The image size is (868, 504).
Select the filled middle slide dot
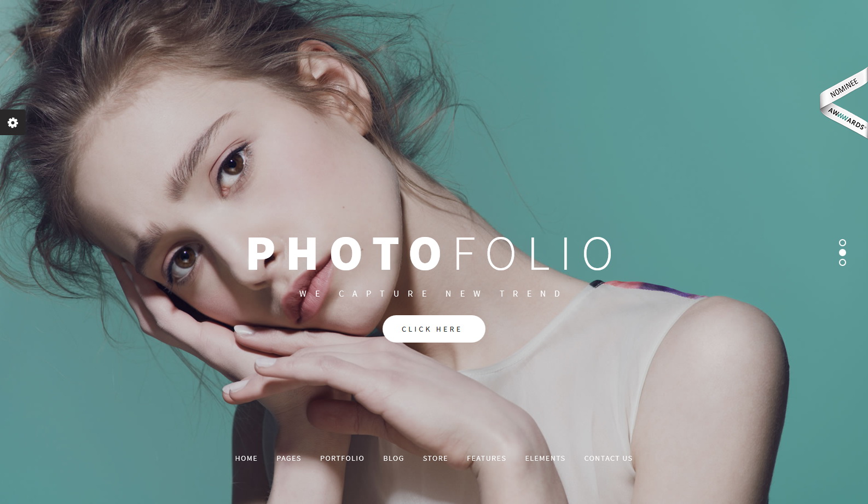pyautogui.click(x=842, y=253)
